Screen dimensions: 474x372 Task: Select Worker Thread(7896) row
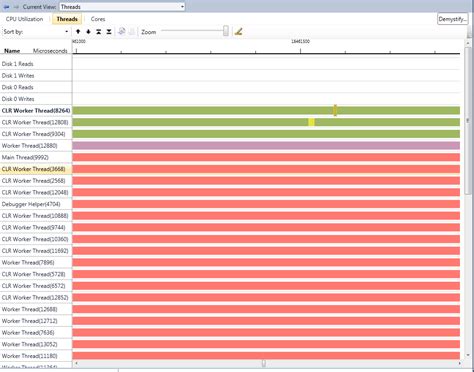36,262
